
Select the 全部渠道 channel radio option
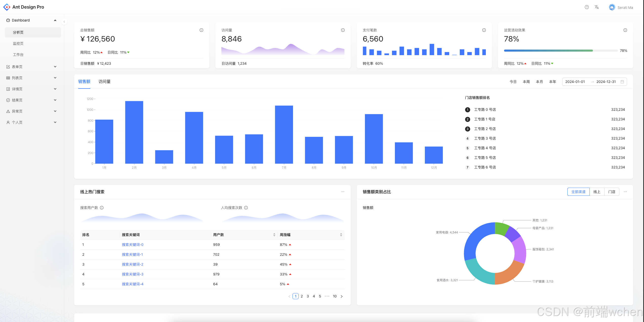(578, 192)
